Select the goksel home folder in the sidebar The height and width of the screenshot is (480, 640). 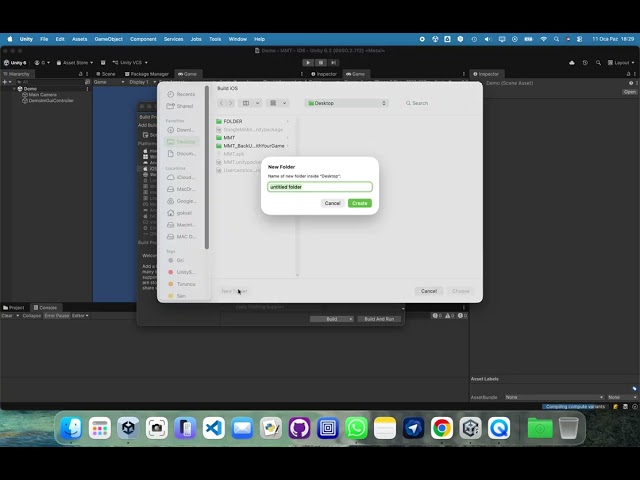click(182, 213)
